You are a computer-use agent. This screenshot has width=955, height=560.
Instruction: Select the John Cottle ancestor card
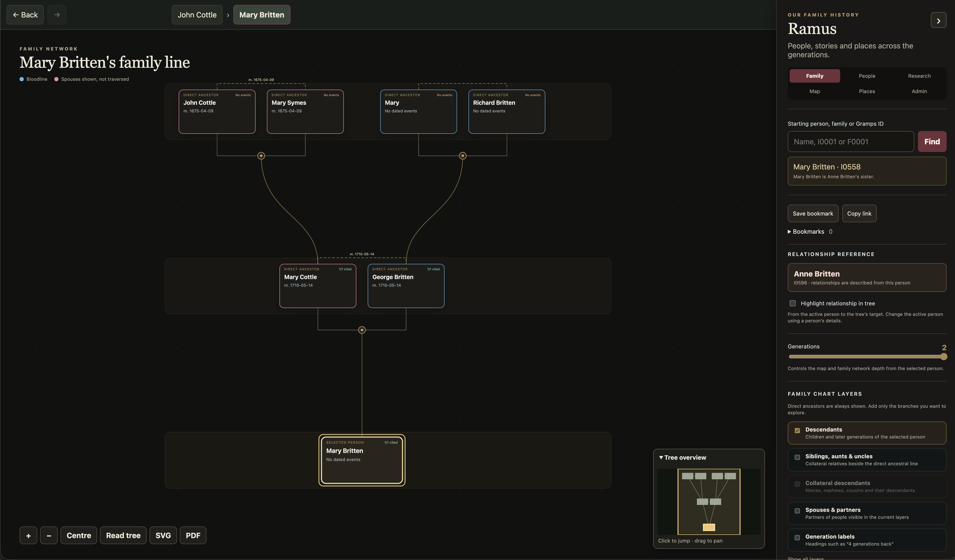[x=217, y=112]
